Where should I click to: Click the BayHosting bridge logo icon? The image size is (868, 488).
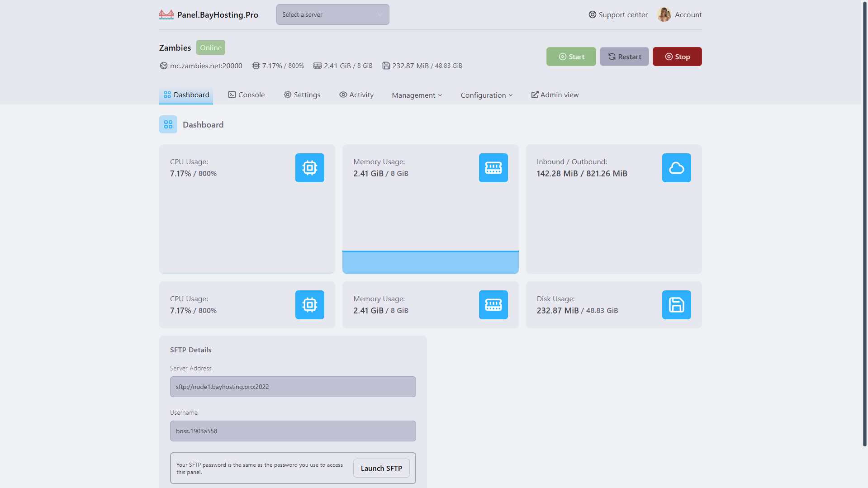166,14
